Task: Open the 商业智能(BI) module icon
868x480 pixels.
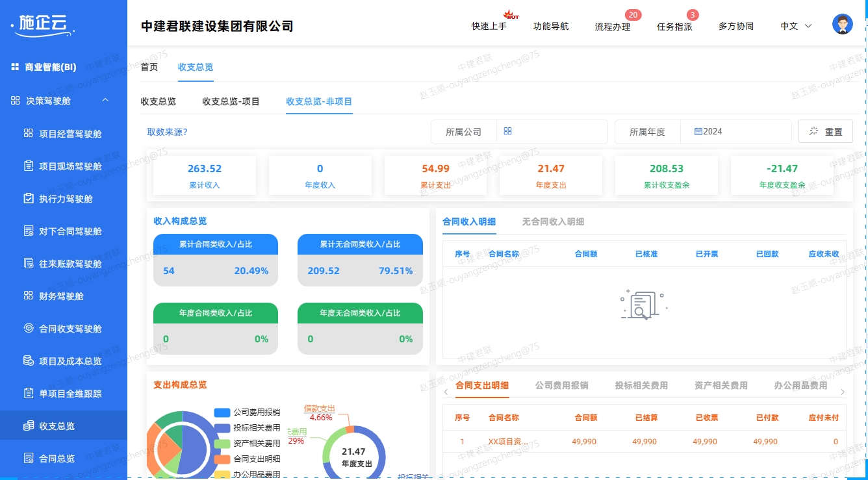Action: 14,66
